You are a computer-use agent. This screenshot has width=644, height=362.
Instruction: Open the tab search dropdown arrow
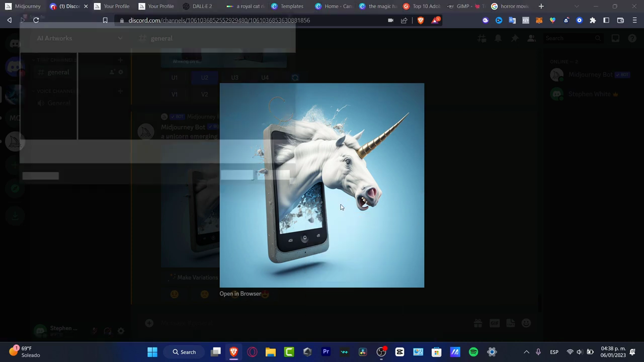point(577,6)
